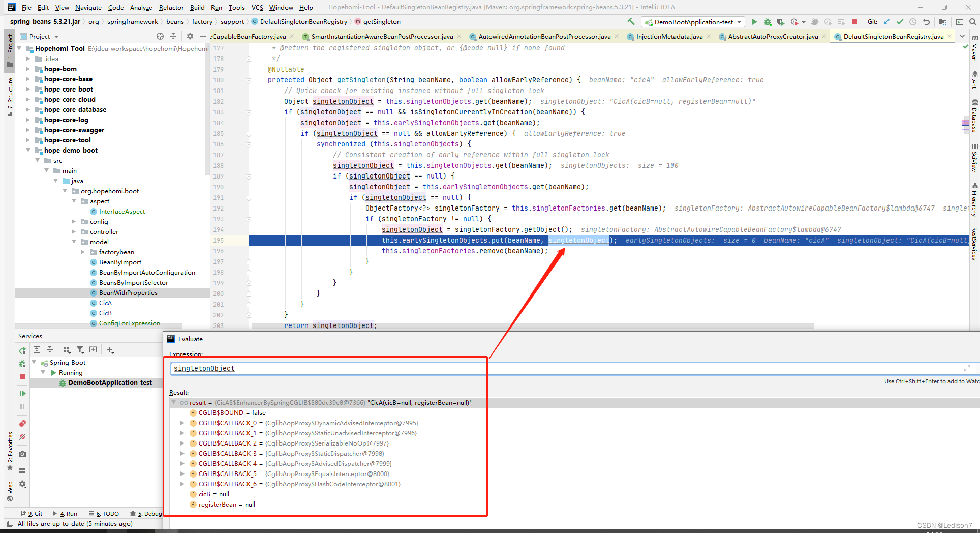Update project via Git blue arrow
This screenshot has width=980, height=533.
tap(887, 22)
